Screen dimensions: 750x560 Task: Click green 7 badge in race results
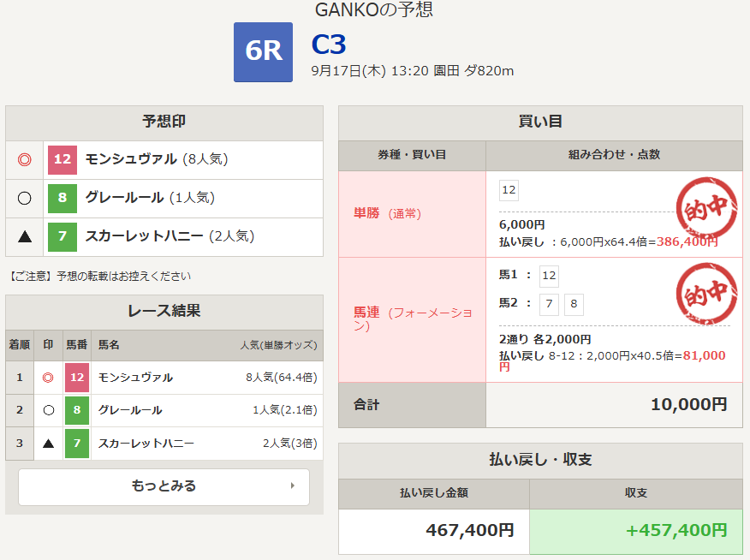click(x=77, y=444)
